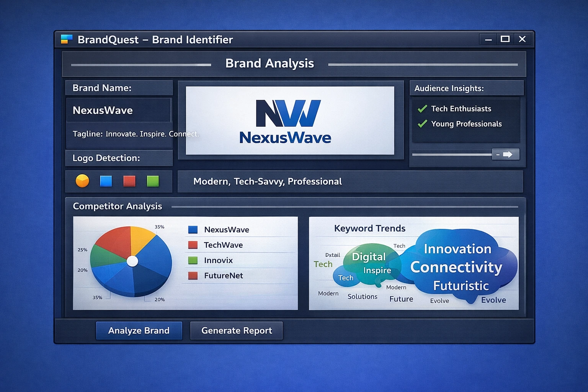Maximize the BrandQuest window

(x=505, y=39)
